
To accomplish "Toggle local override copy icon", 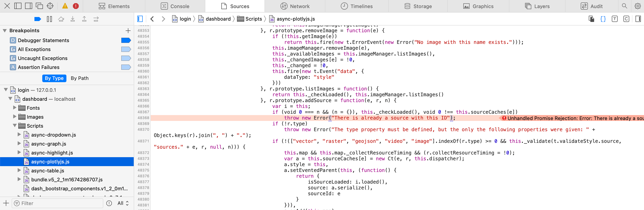I will pyautogui.click(x=591, y=19).
